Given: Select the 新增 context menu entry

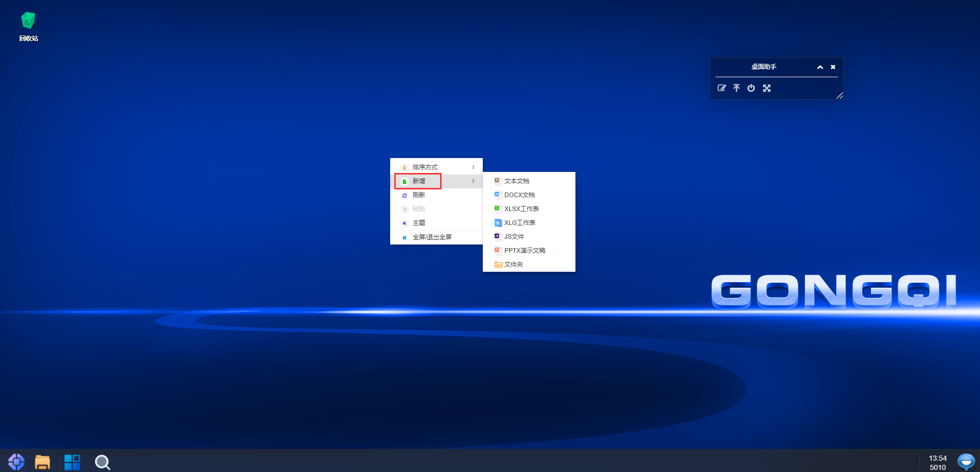Looking at the screenshot, I should click(436, 181).
